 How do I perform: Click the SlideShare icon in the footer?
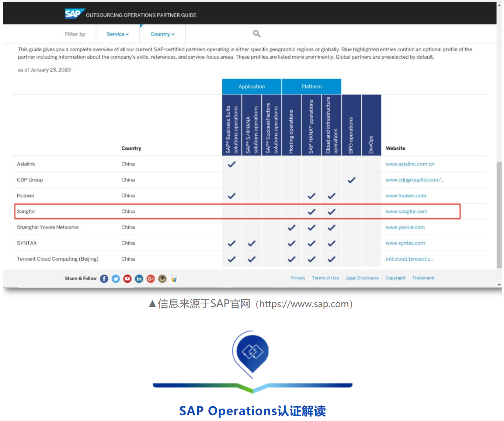[174, 279]
